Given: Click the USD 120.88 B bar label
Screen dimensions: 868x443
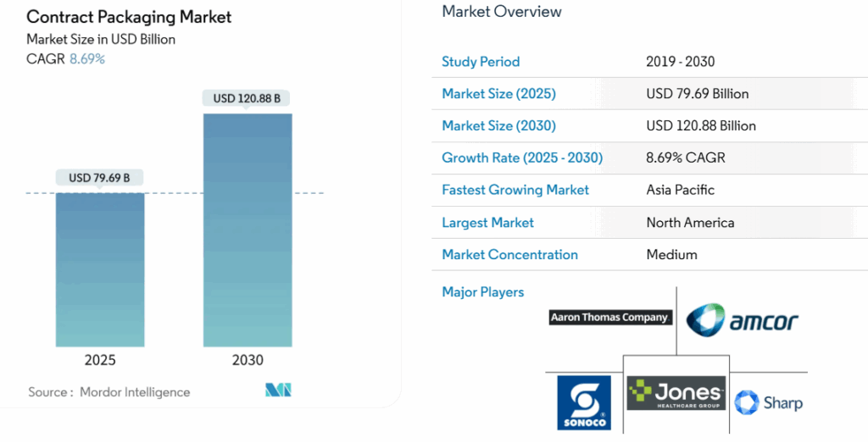Looking at the screenshot, I should [x=248, y=98].
